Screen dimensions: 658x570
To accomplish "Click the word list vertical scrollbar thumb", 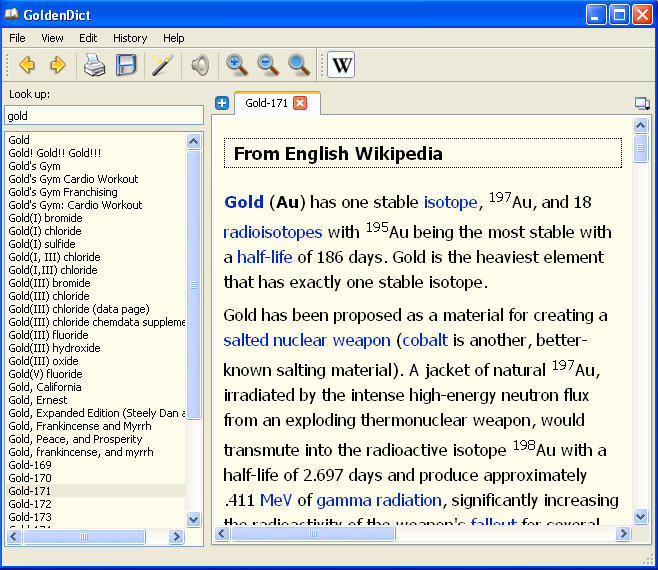I will 193,285.
